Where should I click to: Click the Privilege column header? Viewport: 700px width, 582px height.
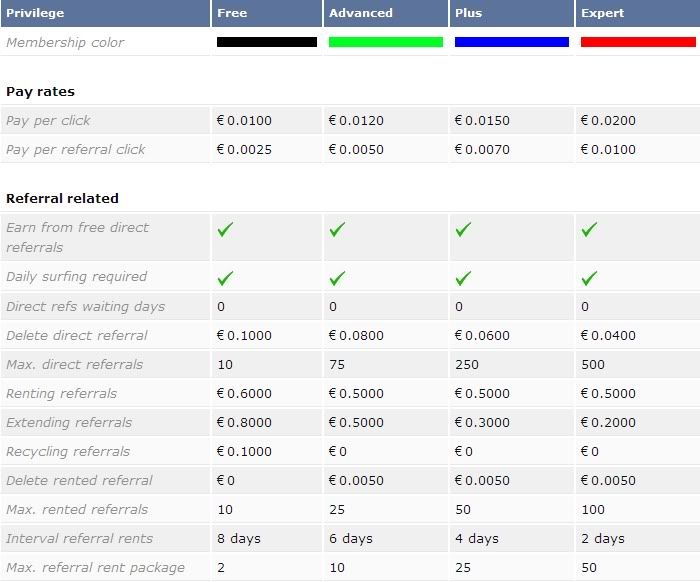pos(36,13)
